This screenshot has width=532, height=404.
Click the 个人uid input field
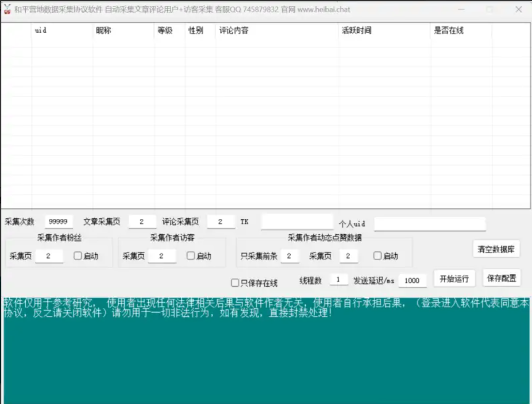[x=430, y=224]
